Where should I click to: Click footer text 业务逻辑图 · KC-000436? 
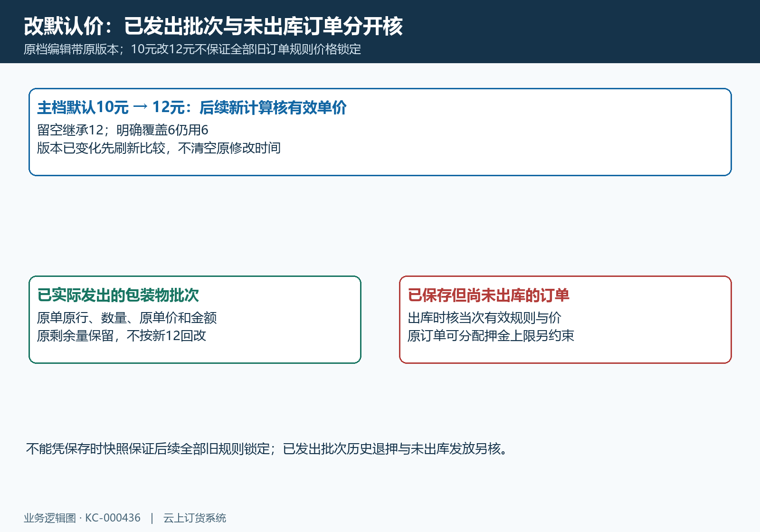point(82,518)
